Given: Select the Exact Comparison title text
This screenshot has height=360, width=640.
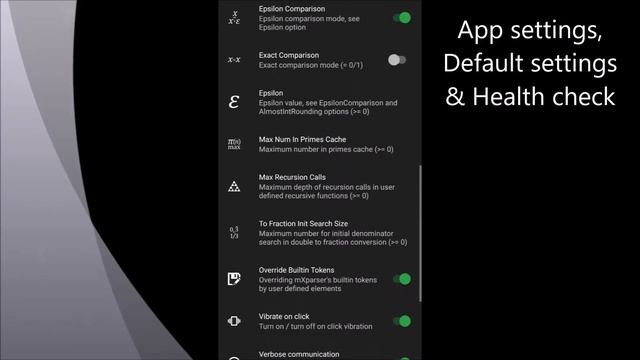Looking at the screenshot, I should click(289, 55).
